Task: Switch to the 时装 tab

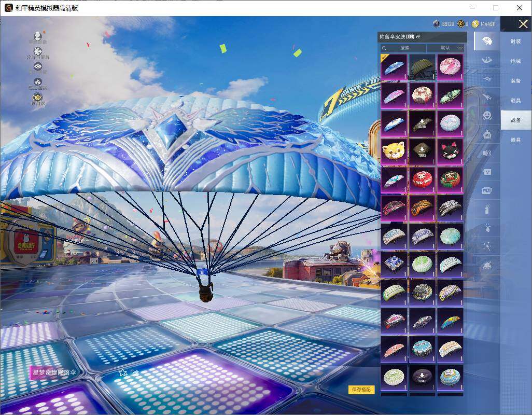Action: (x=516, y=41)
